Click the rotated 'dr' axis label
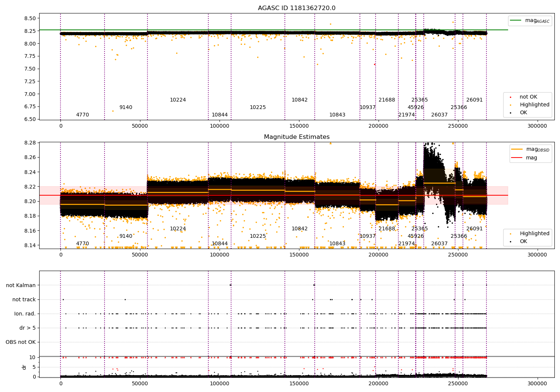This screenshot has width=560, height=392. (24, 367)
